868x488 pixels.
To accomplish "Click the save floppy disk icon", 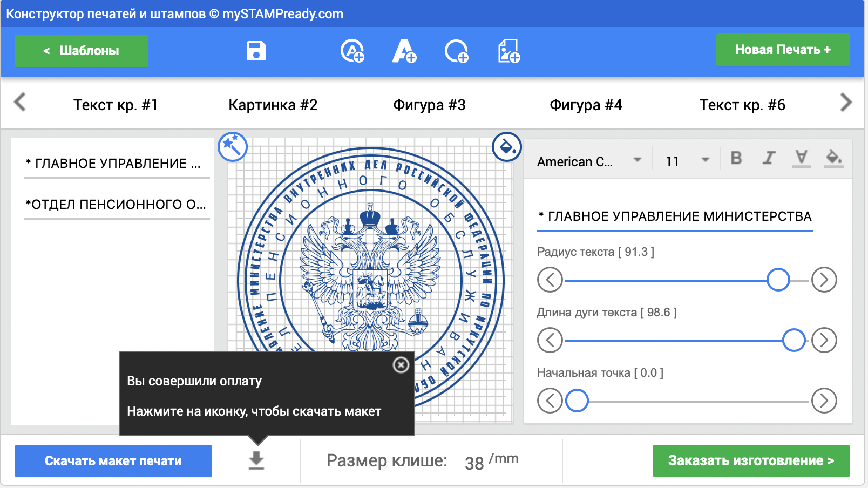I will click(x=256, y=51).
